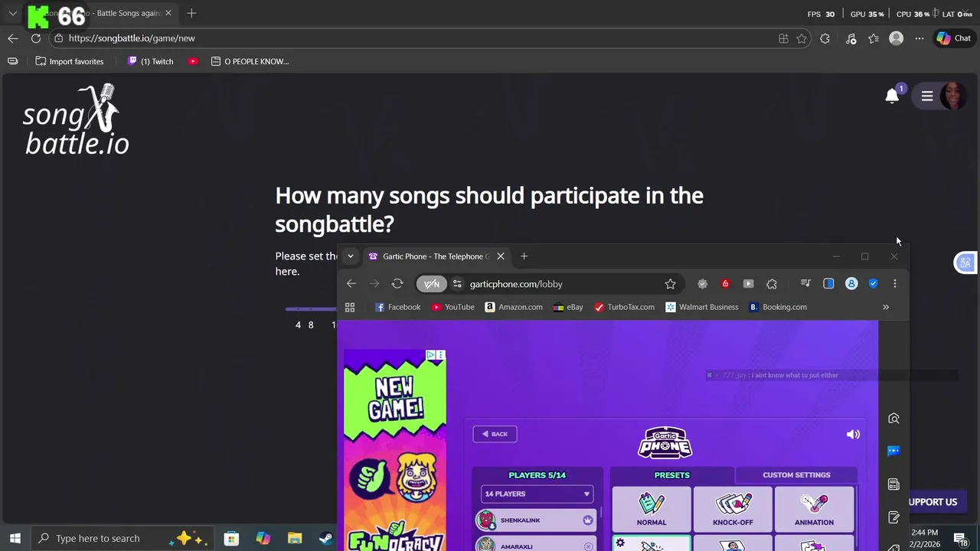Open TurboTax.com bookmark in Chrome
Image resolution: width=980 pixels, height=551 pixels.
click(x=625, y=307)
